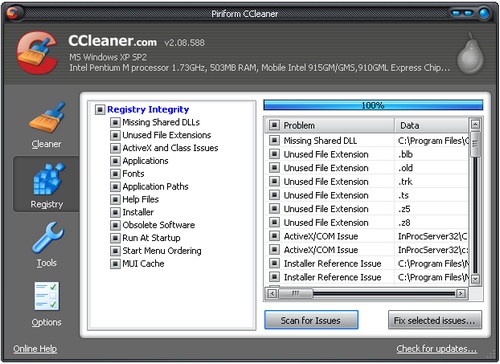This screenshot has height=364, width=500.
Task: Click the title bar CCleaner icon
Action: pyautogui.click(x=13, y=13)
